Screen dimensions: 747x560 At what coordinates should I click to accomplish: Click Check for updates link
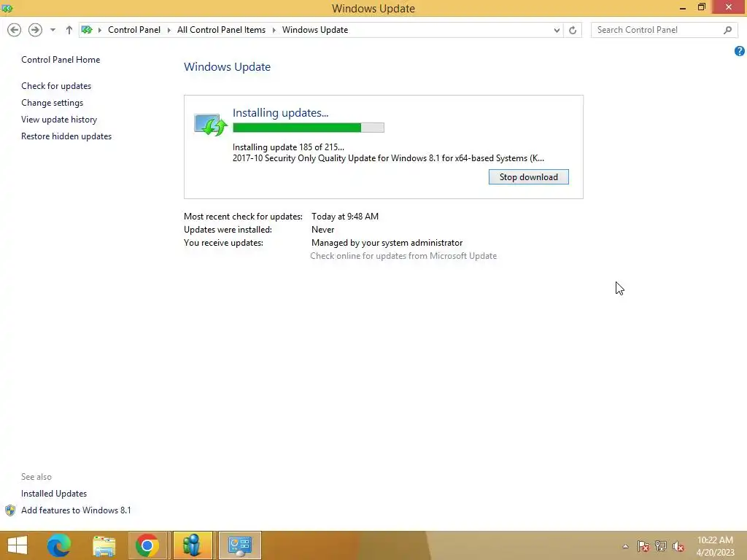[x=56, y=86]
